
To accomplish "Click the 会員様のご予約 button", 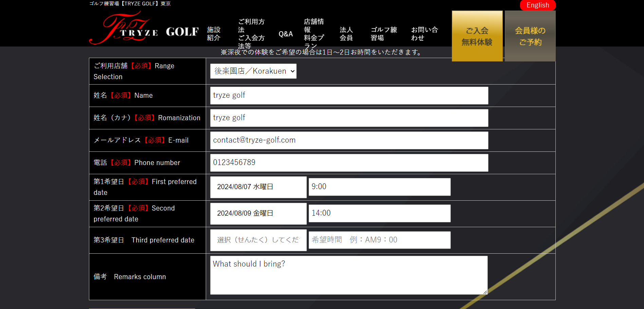I will click(530, 36).
